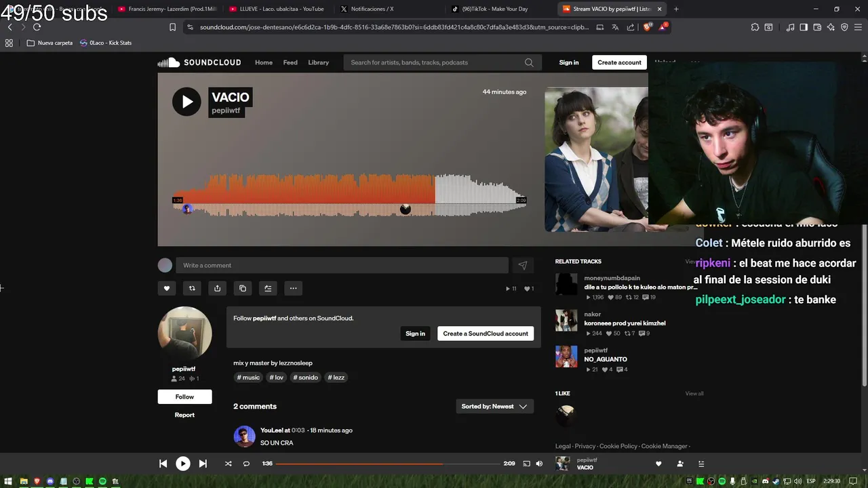
Task: Open related track NO_AGUANTO
Action: pyautogui.click(x=605, y=359)
